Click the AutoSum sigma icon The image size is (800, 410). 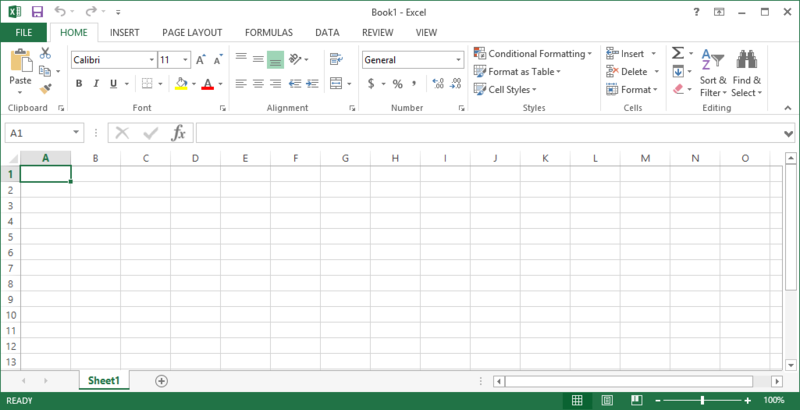678,53
